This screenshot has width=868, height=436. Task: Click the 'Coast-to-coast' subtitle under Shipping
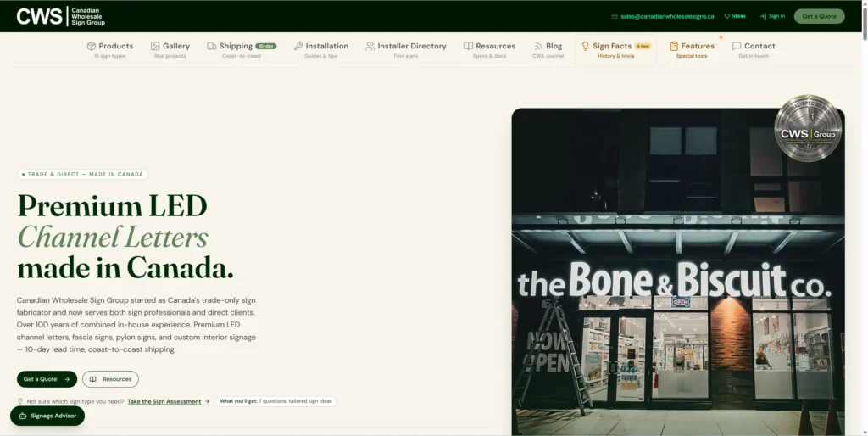(242, 56)
